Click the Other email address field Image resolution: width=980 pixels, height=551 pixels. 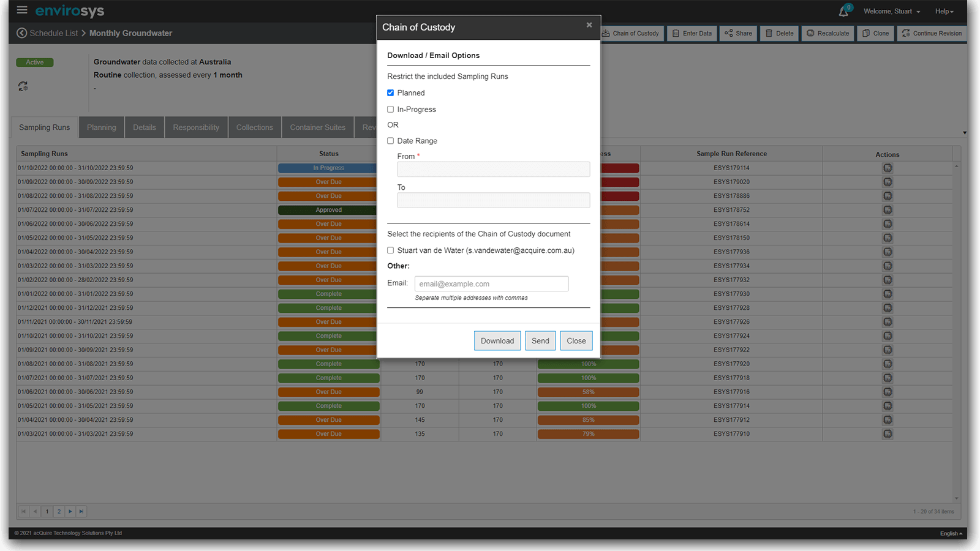tap(491, 284)
